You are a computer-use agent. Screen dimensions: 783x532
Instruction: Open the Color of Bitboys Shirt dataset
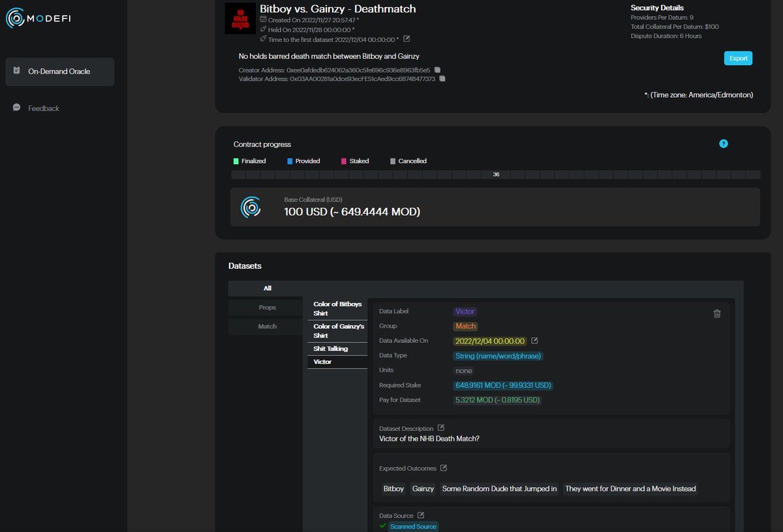(337, 308)
